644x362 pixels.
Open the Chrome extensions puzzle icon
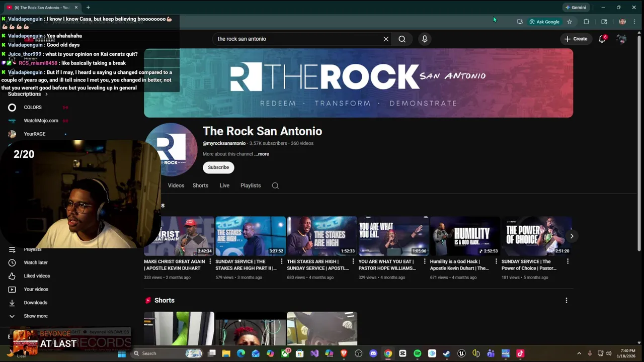pyautogui.click(x=586, y=22)
